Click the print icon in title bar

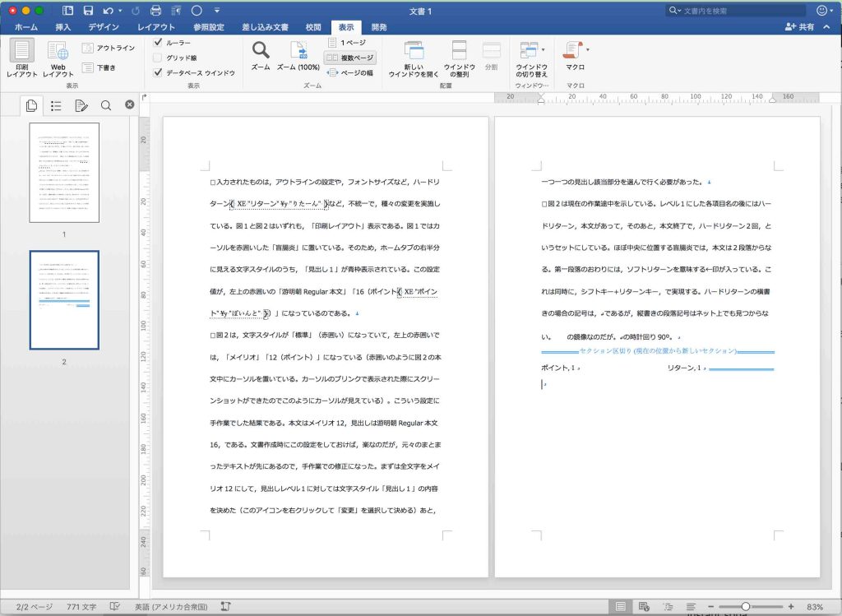coord(155,10)
